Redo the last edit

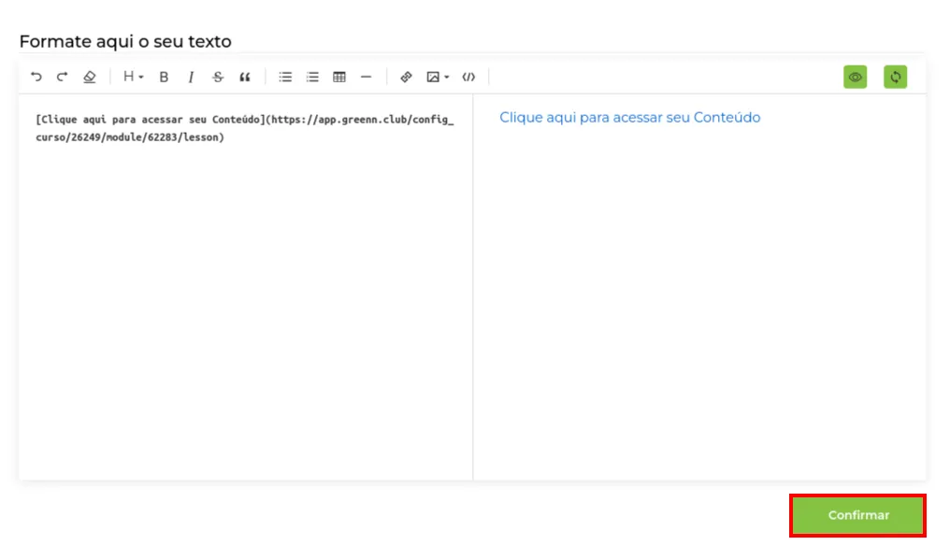(x=63, y=77)
